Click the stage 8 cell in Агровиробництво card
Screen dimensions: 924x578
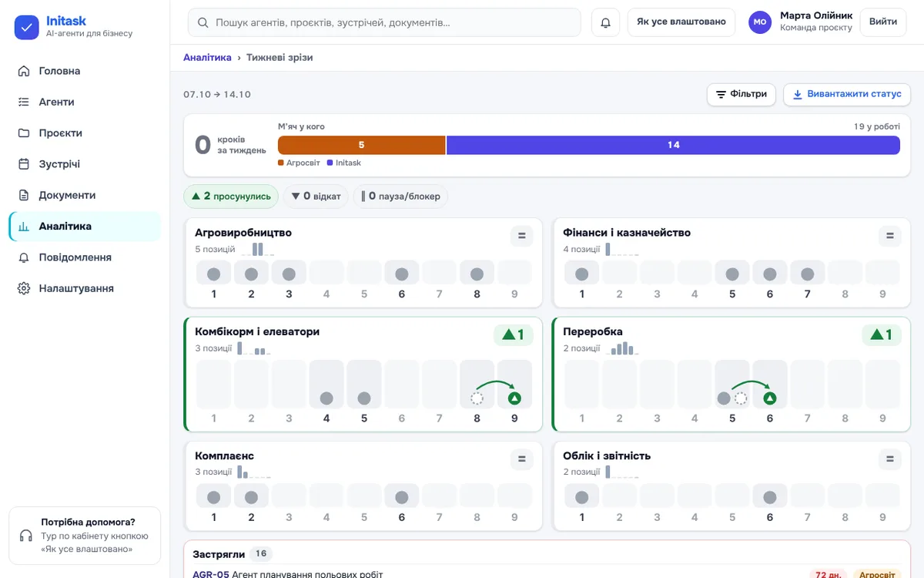477,274
